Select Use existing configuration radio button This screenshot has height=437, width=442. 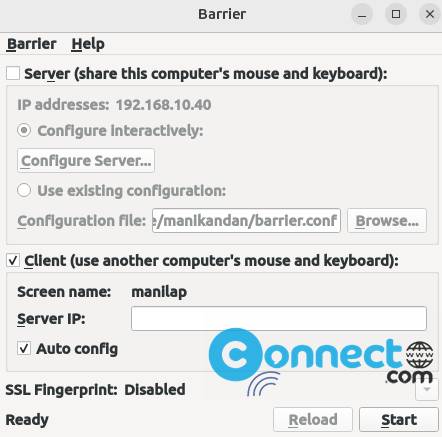[x=24, y=190]
